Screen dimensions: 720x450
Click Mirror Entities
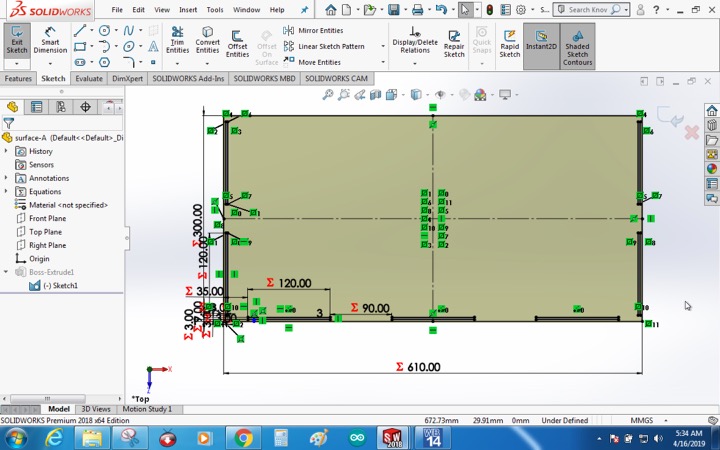coord(314,30)
